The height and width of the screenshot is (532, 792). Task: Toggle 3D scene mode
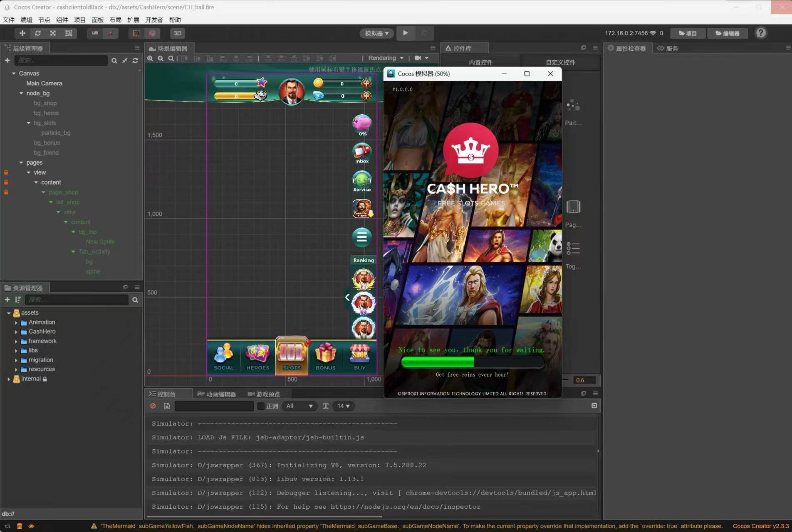click(x=178, y=33)
